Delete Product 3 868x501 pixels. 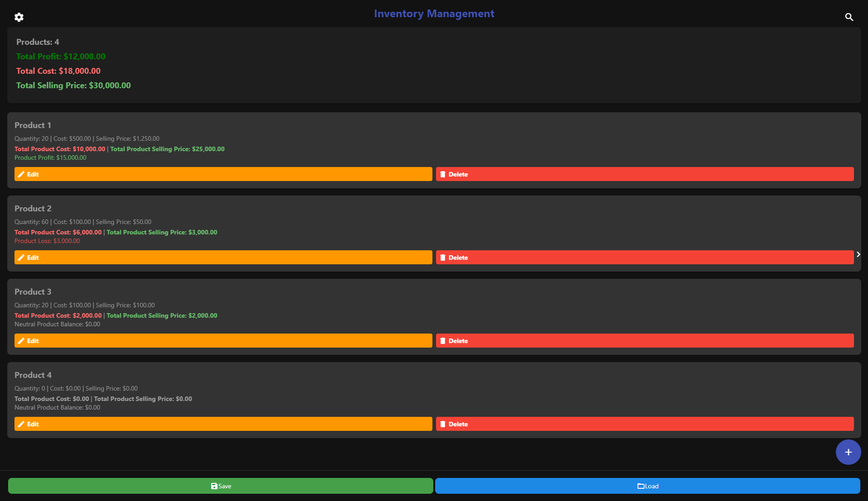645,341
